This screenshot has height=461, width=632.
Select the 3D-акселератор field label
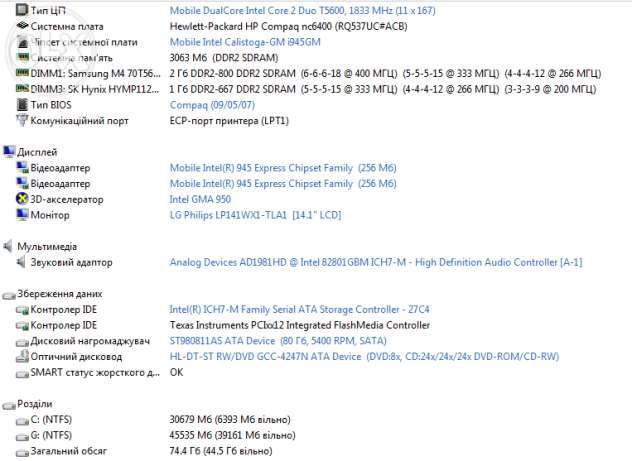coord(67,199)
